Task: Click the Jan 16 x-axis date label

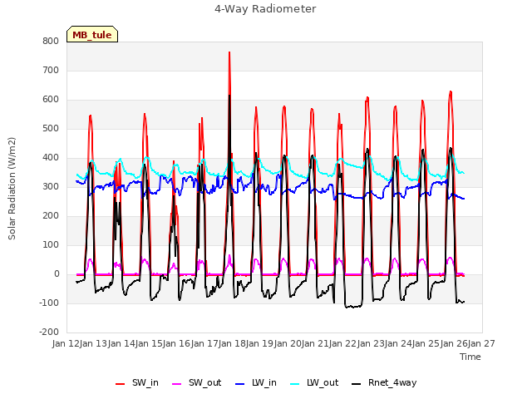Action: point(177,344)
